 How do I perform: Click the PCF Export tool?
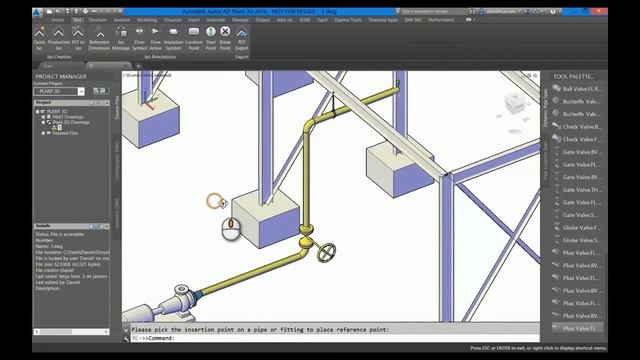242,38
